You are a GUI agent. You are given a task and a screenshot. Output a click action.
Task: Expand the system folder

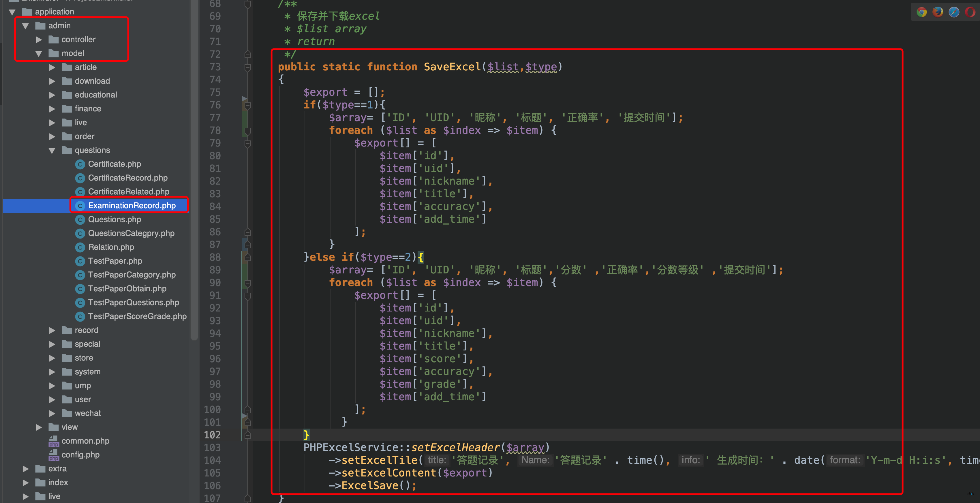pyautogui.click(x=52, y=372)
